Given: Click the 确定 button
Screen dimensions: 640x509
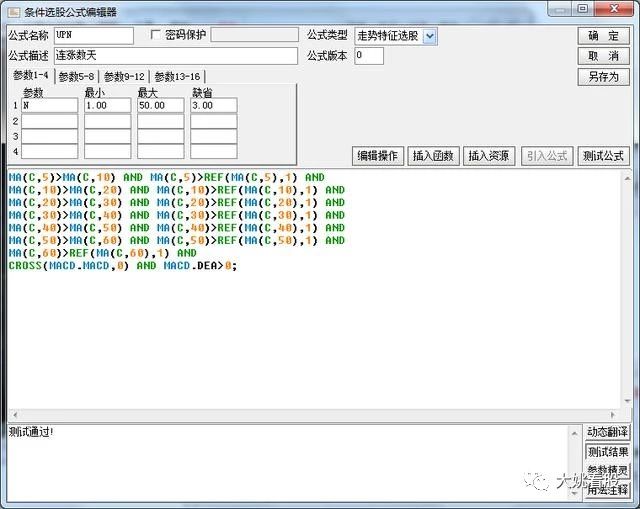Looking at the screenshot, I should tap(603, 36).
